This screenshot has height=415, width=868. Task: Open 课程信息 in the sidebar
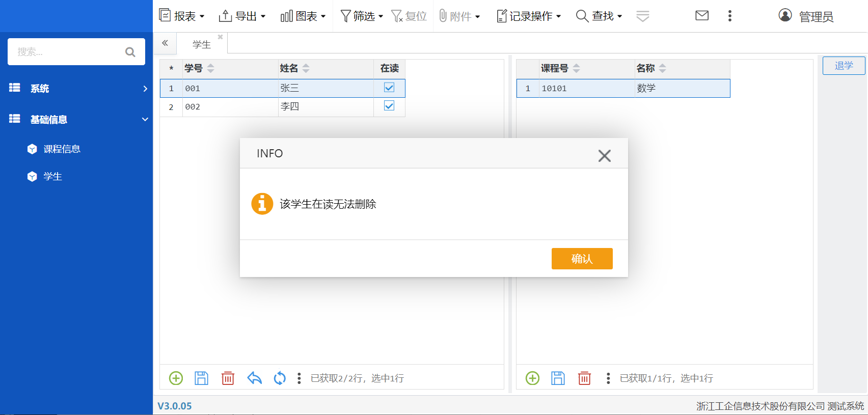pyautogui.click(x=62, y=149)
